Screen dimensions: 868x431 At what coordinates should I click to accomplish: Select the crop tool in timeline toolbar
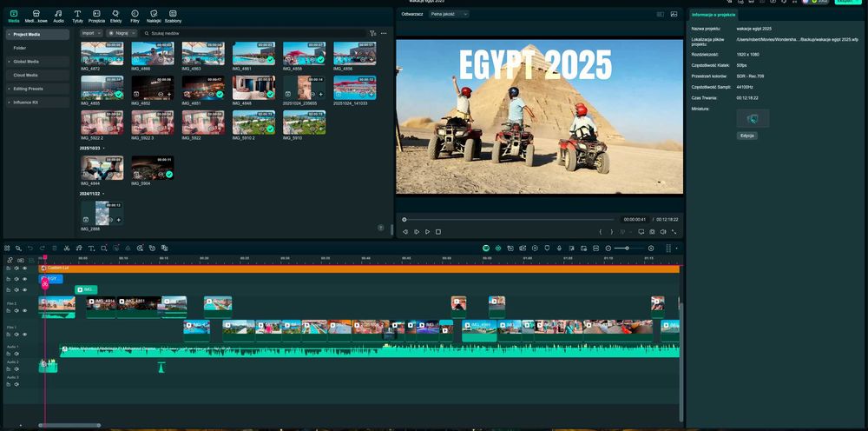pyautogui.click(x=103, y=249)
